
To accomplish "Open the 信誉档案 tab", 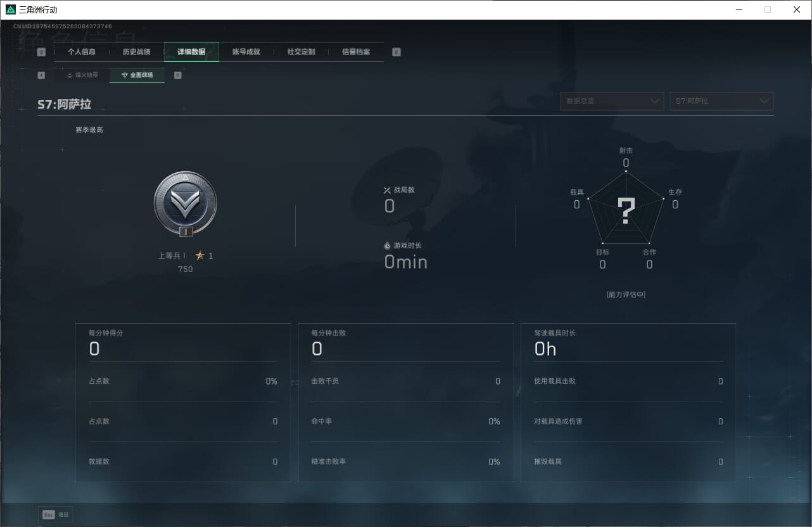I will (356, 52).
